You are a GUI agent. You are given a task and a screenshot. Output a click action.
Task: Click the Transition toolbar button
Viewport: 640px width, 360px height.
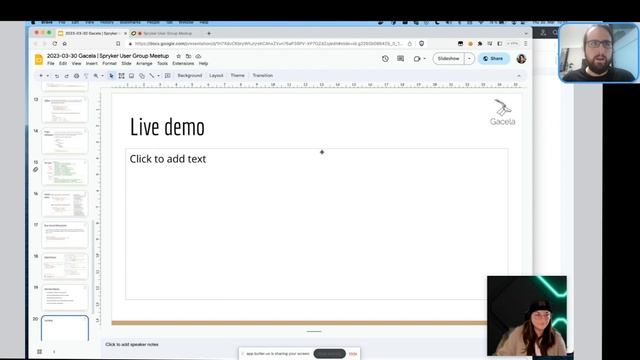[x=262, y=76]
